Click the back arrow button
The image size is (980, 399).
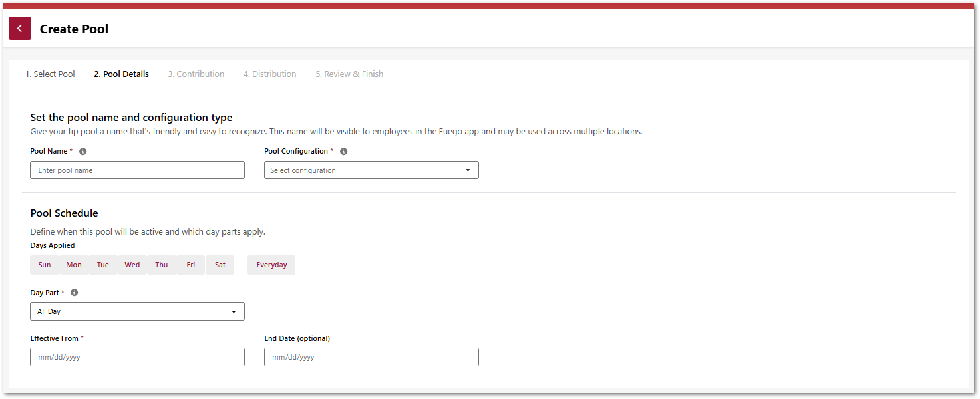(x=20, y=29)
